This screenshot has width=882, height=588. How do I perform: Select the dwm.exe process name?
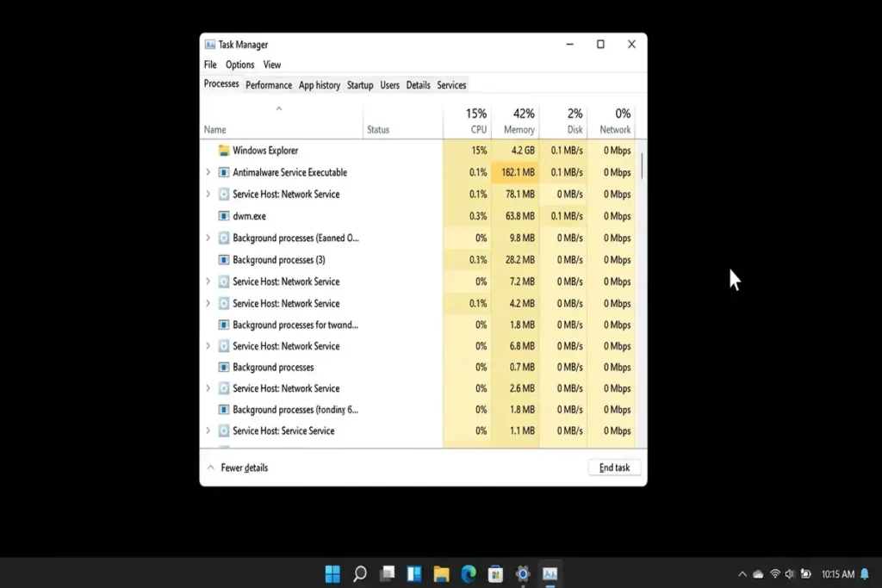pos(249,216)
